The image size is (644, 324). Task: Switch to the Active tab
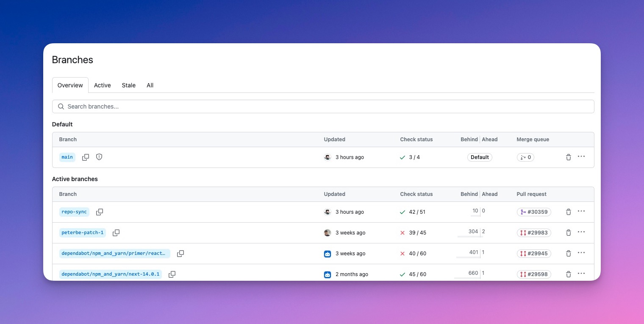tap(102, 85)
